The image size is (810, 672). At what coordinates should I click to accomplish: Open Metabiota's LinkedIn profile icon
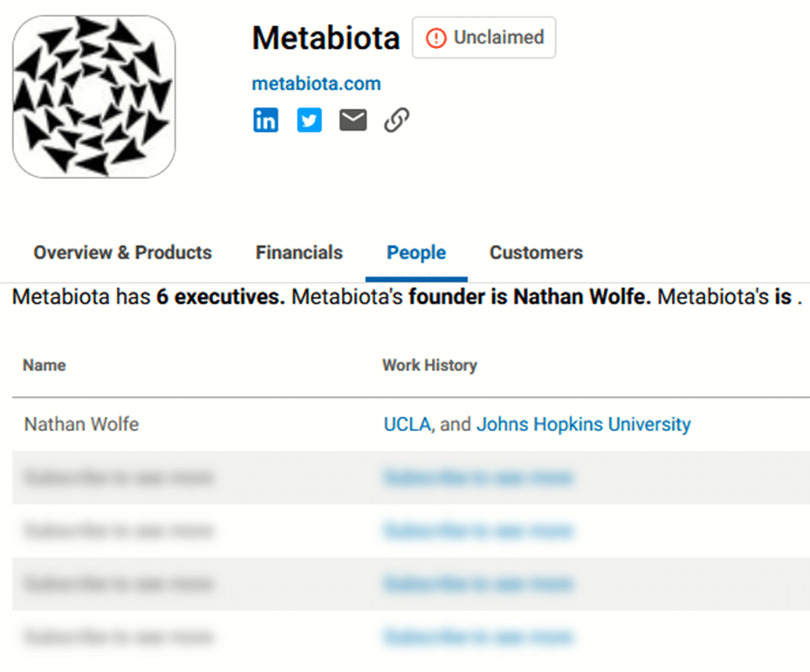click(x=265, y=120)
